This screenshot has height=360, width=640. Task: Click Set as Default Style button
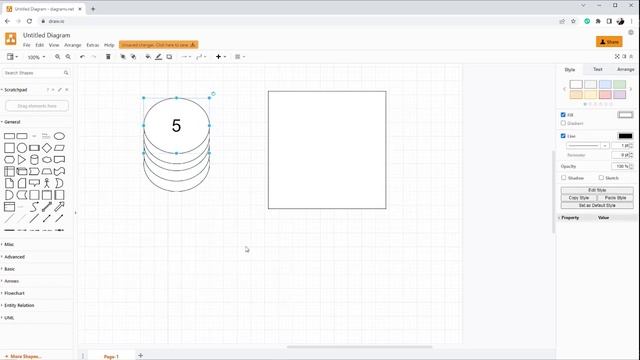click(x=597, y=205)
